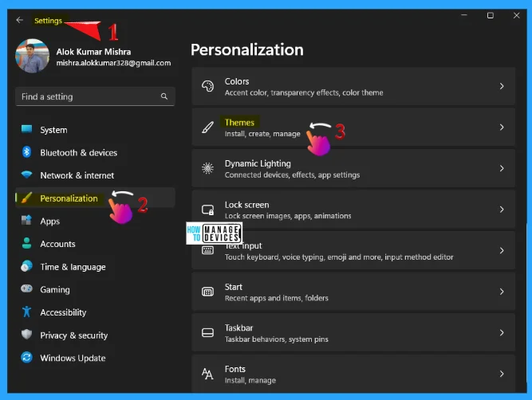Open the Apps category
The image size is (532, 400).
coord(95,221)
